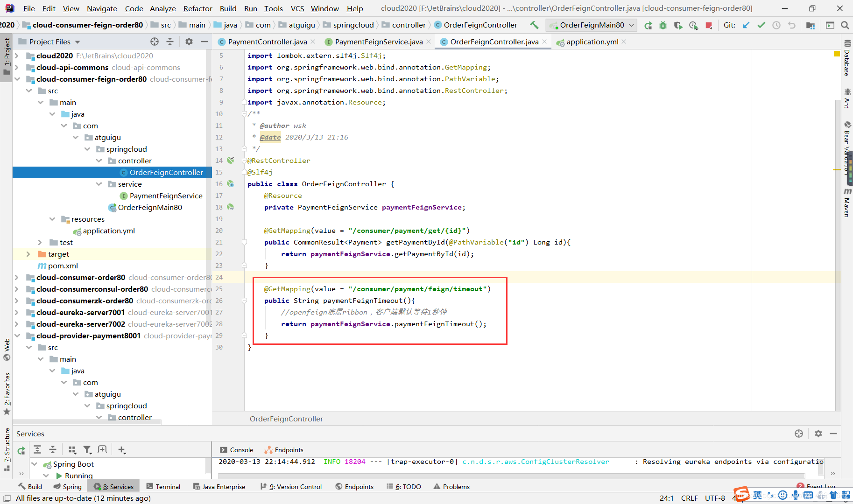The height and width of the screenshot is (504, 853).
Task: Fold the getPaymentById method on line 21
Action: 244,242
